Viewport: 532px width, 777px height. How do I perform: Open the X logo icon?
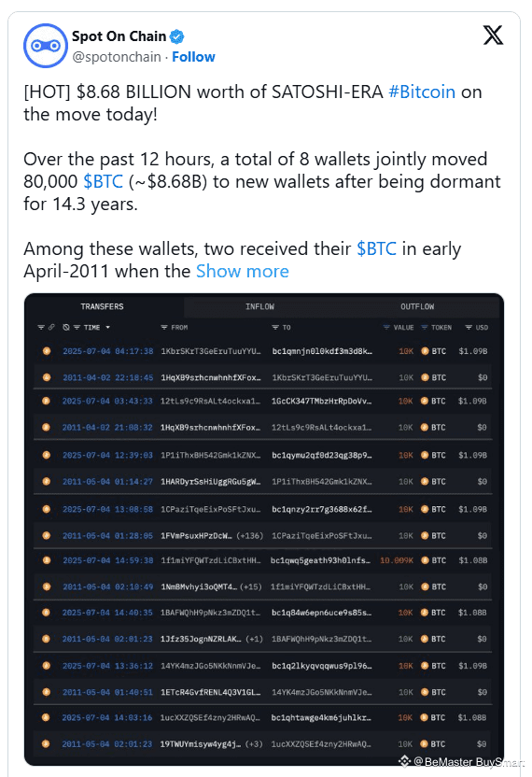493,35
